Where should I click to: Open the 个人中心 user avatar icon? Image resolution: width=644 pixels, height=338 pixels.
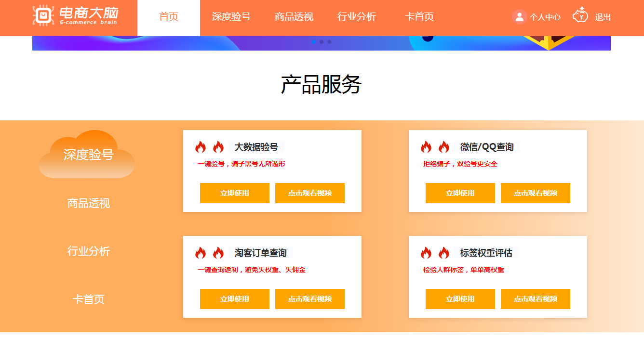click(519, 17)
